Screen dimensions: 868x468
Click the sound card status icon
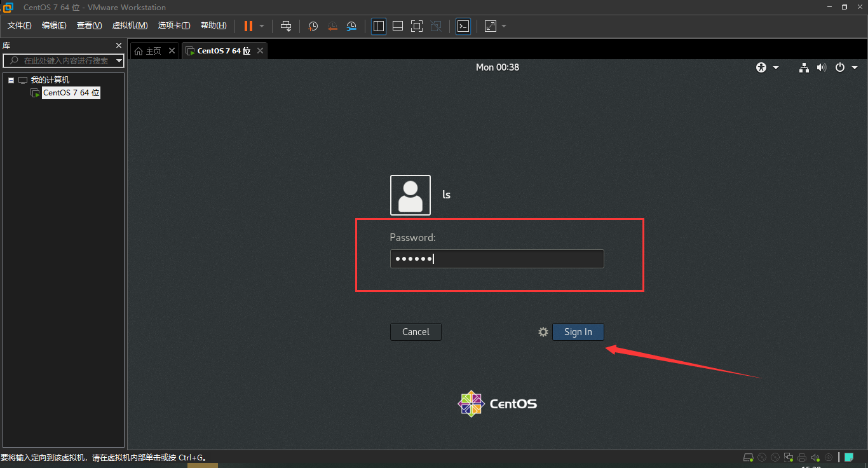coord(815,457)
